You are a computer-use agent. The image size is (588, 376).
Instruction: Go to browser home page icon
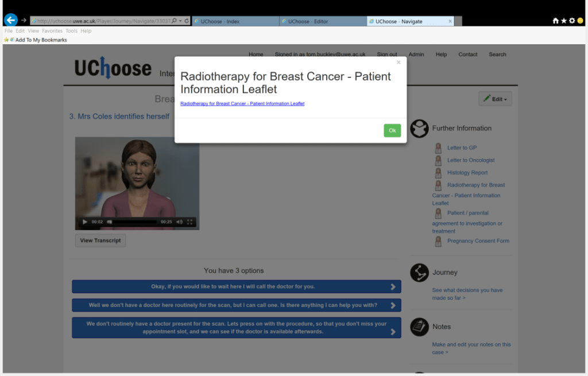[x=555, y=21]
